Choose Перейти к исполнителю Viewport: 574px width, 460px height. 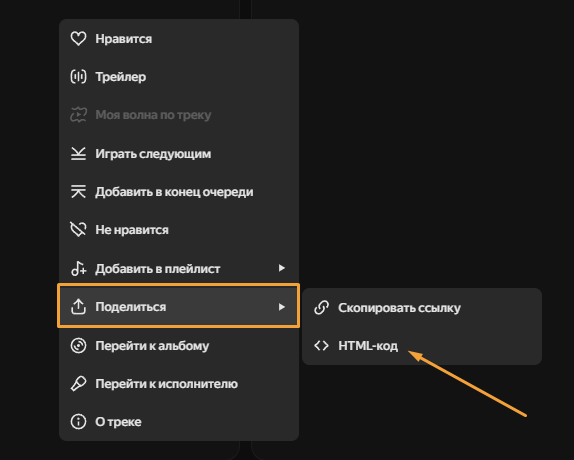click(x=179, y=384)
